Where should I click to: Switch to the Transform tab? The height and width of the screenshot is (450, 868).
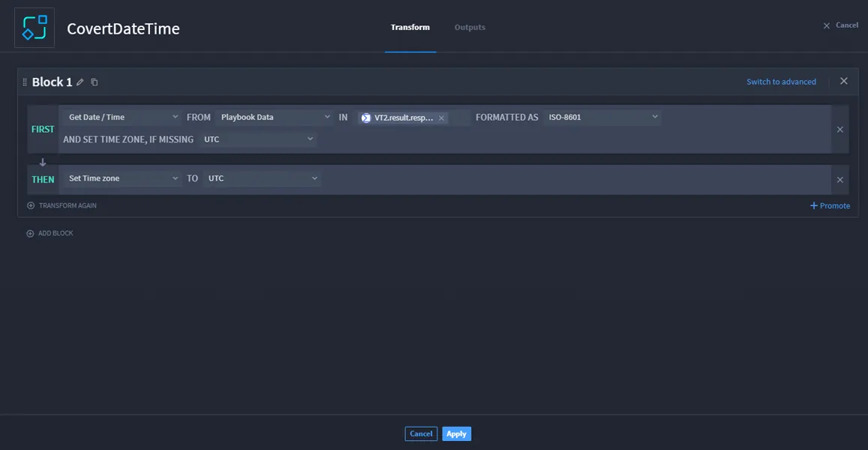click(410, 27)
